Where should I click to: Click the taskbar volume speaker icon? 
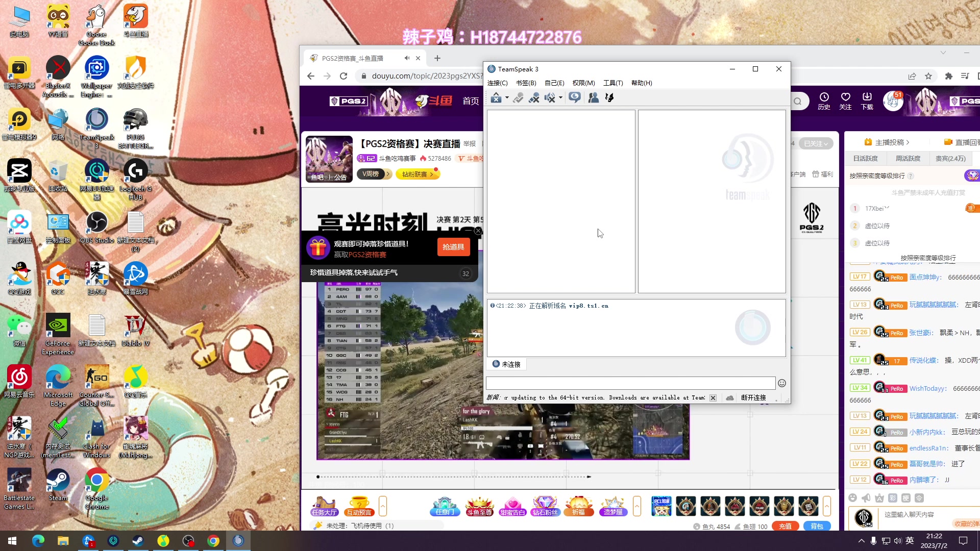coord(898,541)
